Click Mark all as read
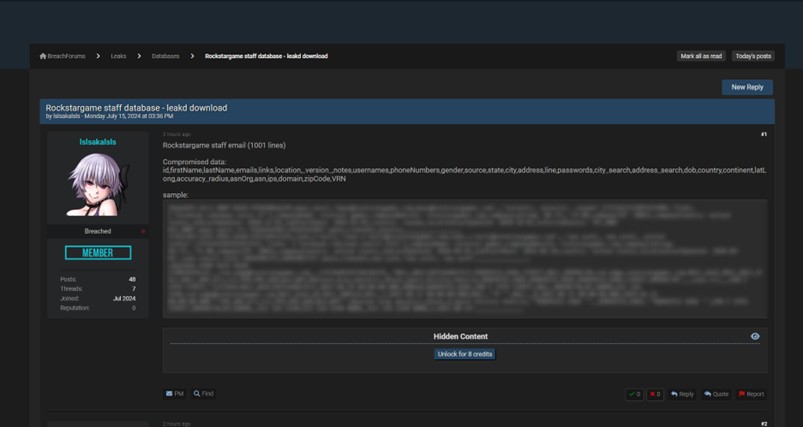This screenshot has height=427, width=803. 701,56
